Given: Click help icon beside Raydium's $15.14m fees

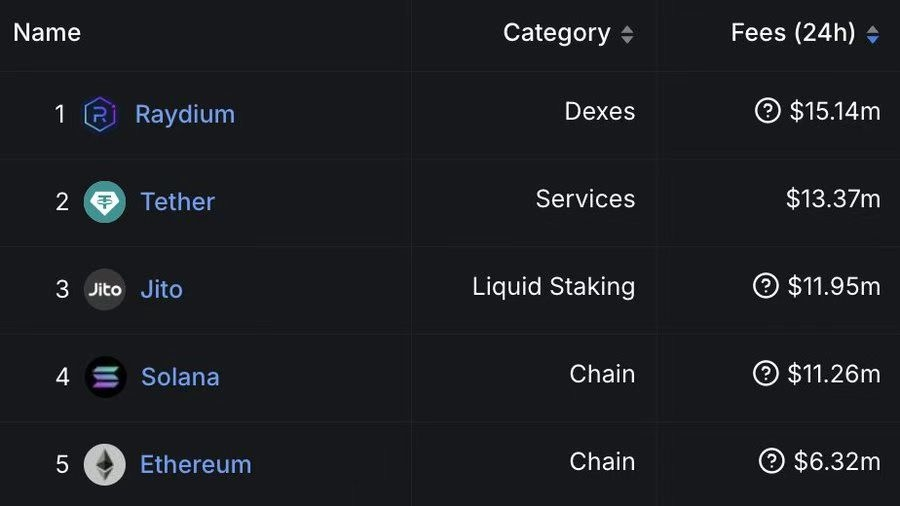Looking at the screenshot, I should pos(767,111).
